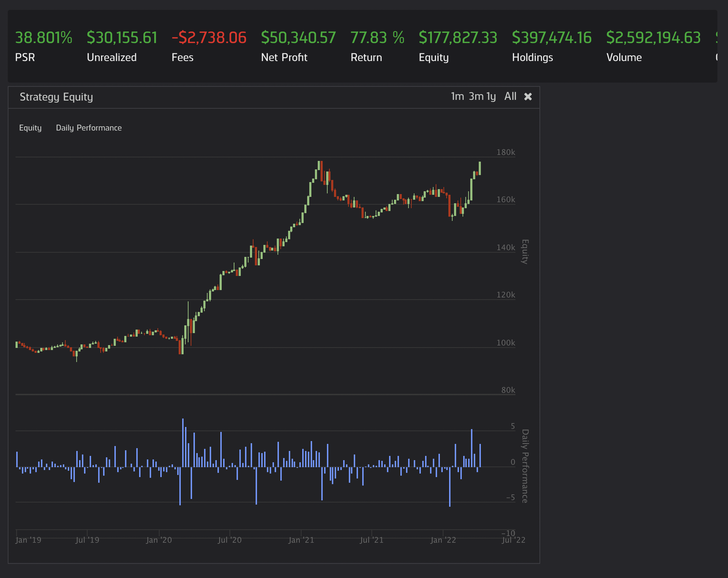Select the 3m time range
Screen dimensions: 728x578
[x=476, y=96]
